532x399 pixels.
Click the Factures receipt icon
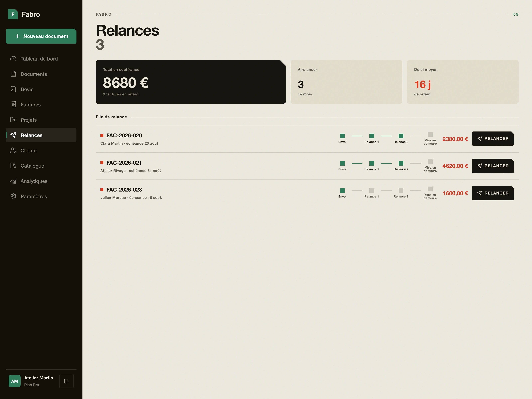tap(13, 104)
